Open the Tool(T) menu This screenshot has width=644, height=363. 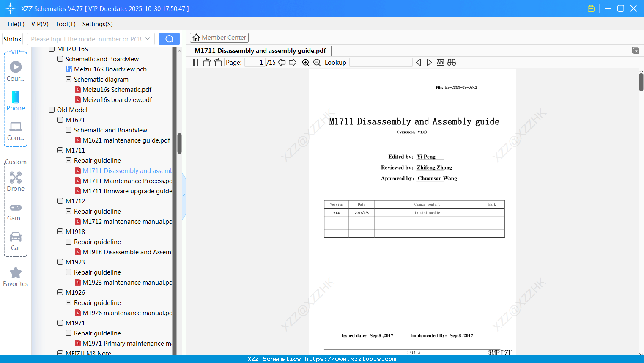[x=66, y=24]
